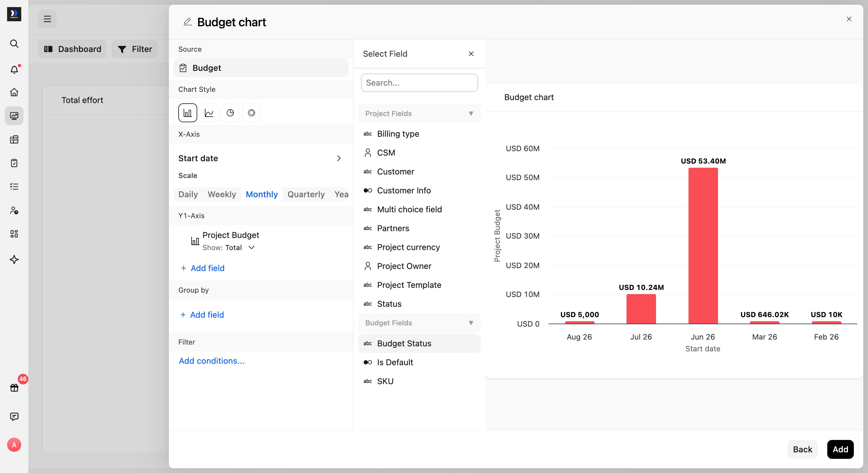Add a Group by field
This screenshot has height=473, width=868.
click(x=202, y=315)
